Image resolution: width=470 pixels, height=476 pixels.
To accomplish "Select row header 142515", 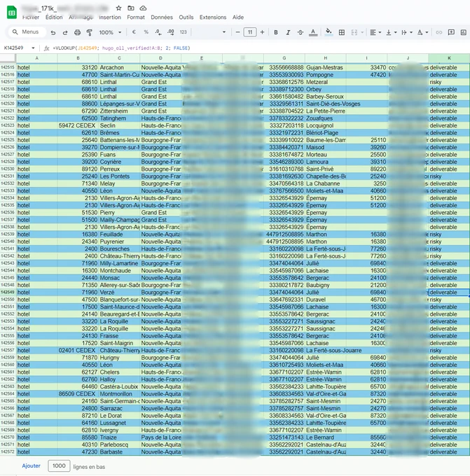I will coord(8,67).
